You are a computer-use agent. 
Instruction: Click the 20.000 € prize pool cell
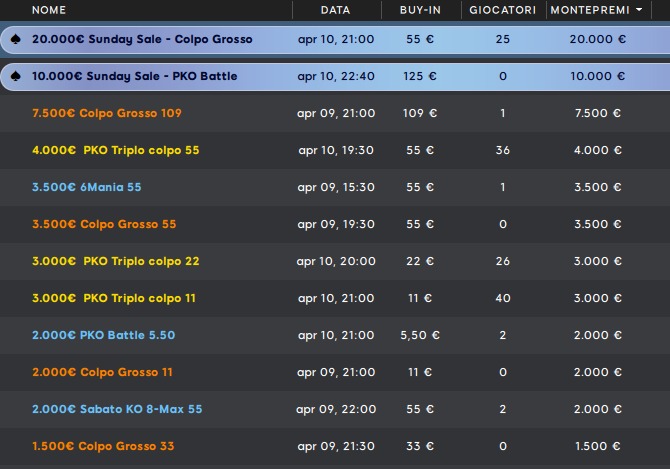pos(597,39)
